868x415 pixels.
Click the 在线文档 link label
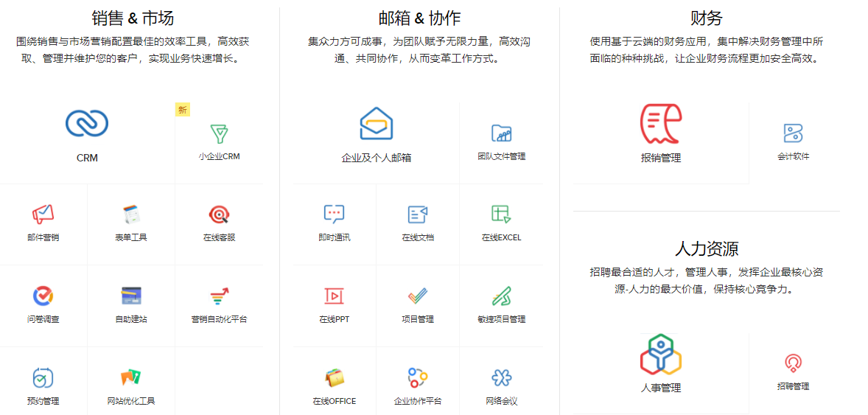point(418,238)
